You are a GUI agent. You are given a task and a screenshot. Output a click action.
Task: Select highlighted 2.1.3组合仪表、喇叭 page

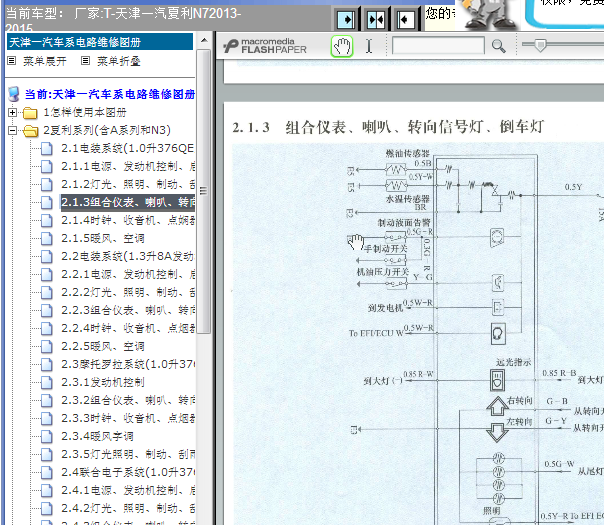(128, 202)
